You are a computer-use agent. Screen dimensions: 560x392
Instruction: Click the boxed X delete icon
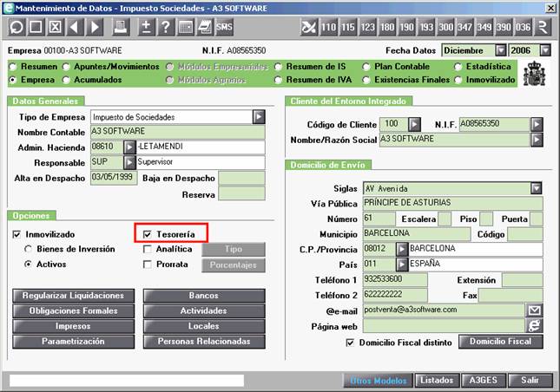click(55, 27)
